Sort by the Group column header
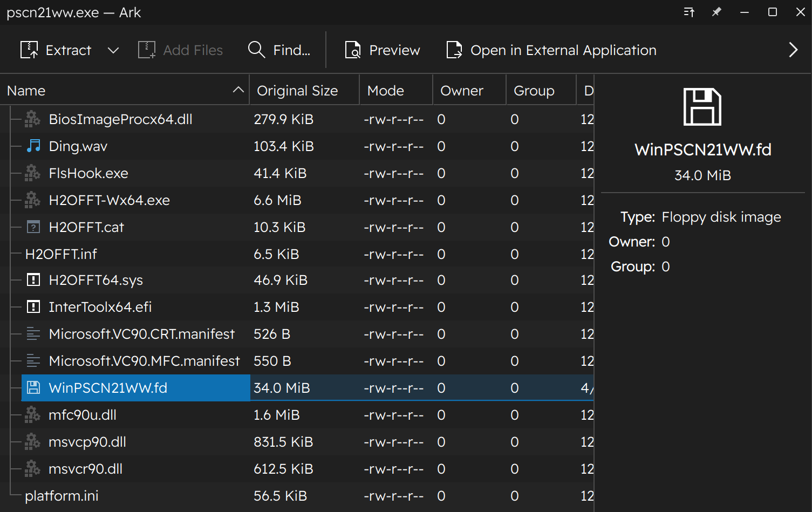The width and height of the screenshot is (812, 512). (x=541, y=91)
